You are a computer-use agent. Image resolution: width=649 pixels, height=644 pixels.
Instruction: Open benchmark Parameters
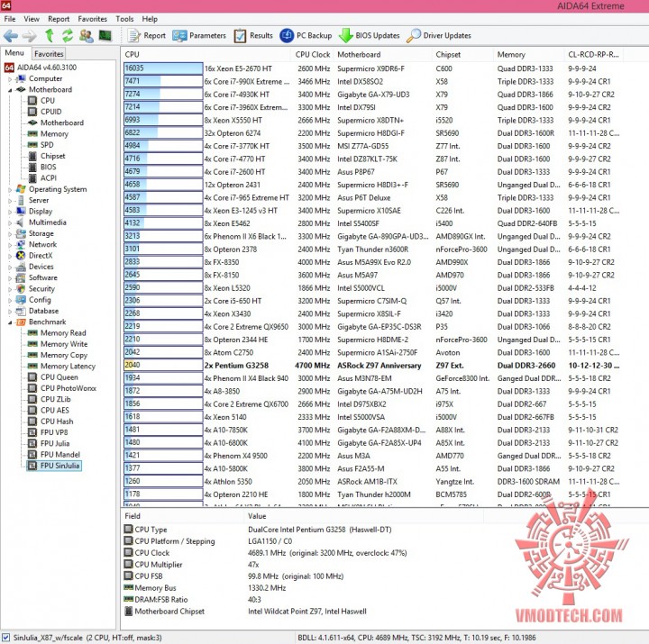199,35
